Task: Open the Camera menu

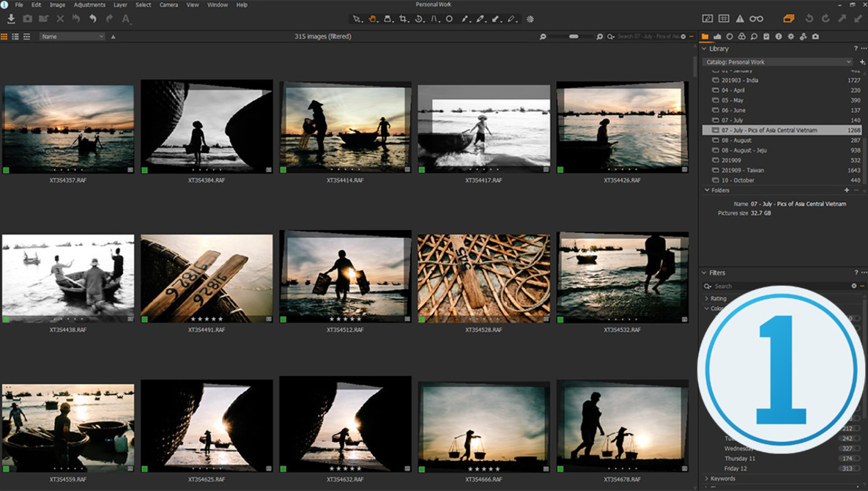Action: (168, 4)
